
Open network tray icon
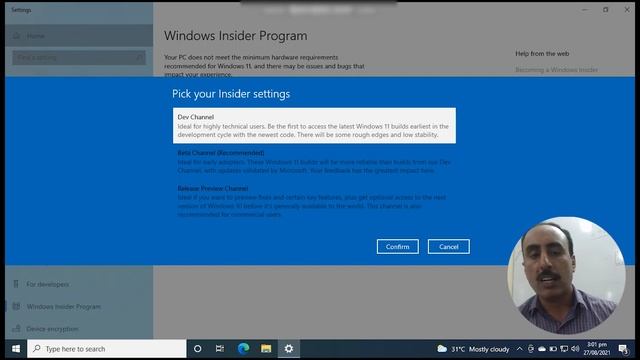(564, 349)
